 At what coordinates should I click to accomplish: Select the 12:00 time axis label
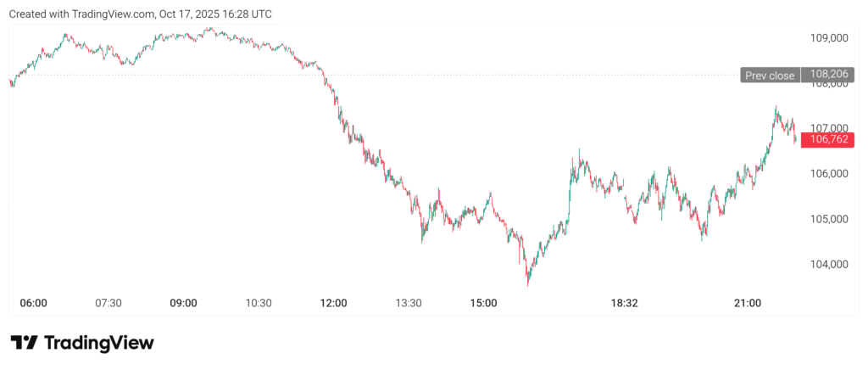tap(334, 303)
